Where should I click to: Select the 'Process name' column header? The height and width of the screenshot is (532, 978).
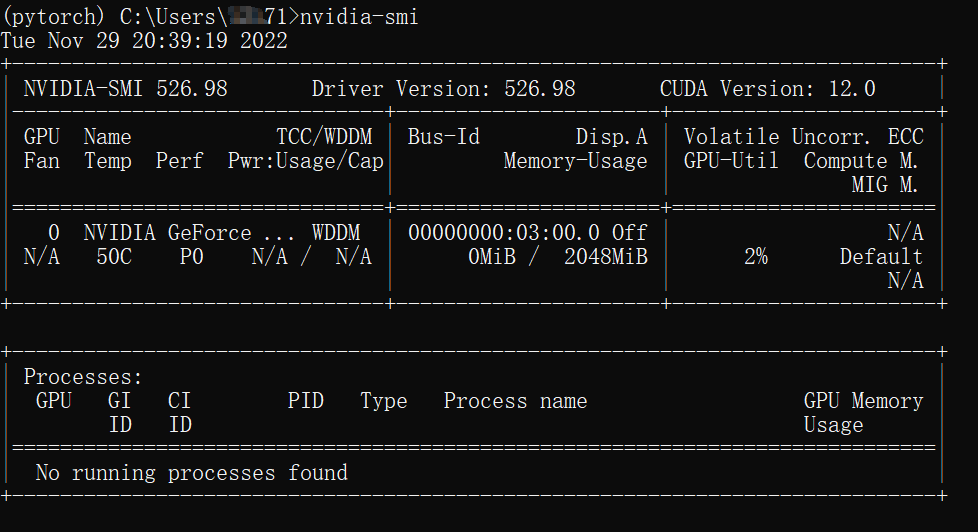point(515,401)
